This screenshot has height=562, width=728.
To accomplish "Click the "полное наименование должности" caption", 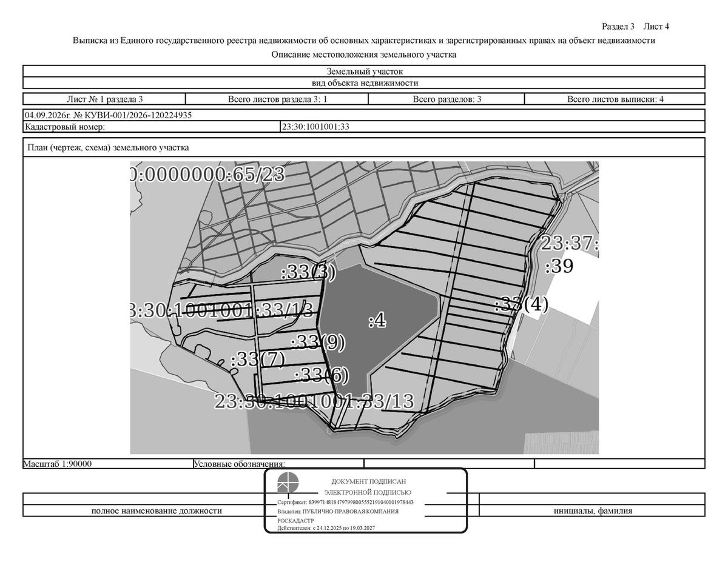I will 157,511.
